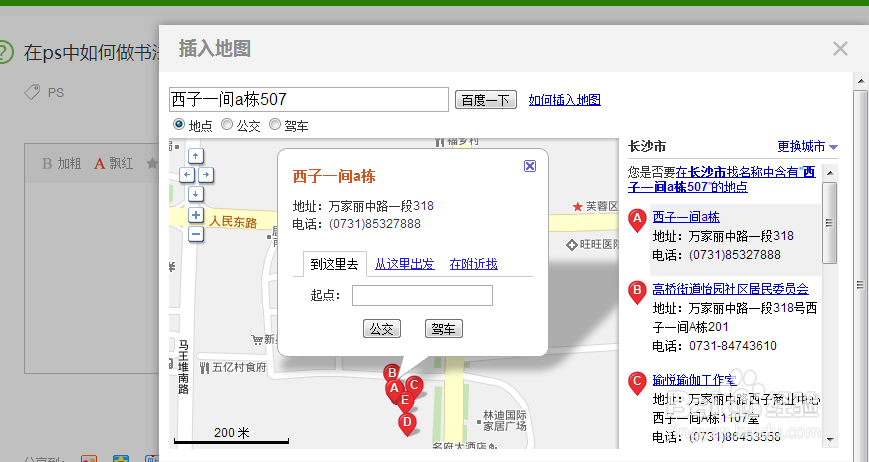Click the 起点 start point input field
The image size is (869, 462).
(422, 295)
